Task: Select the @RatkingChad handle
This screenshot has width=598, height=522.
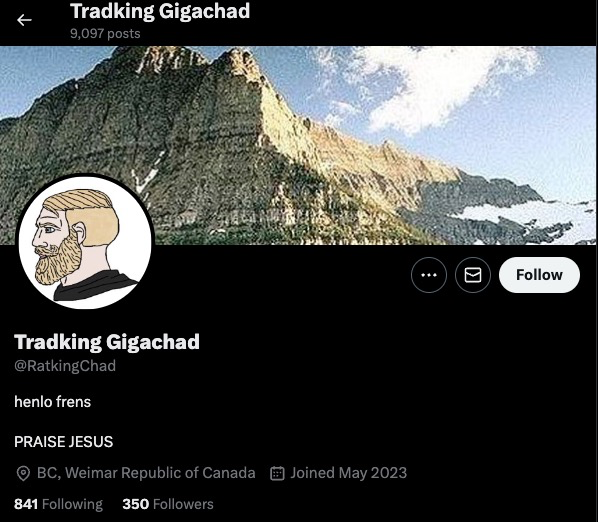Action: (x=65, y=366)
